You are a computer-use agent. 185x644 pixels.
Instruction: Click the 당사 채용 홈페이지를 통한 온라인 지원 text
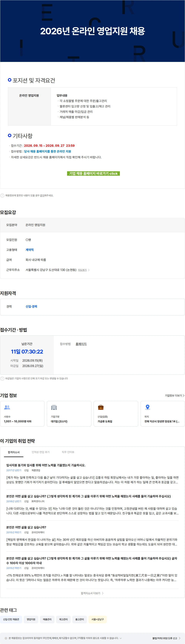tap(47, 151)
